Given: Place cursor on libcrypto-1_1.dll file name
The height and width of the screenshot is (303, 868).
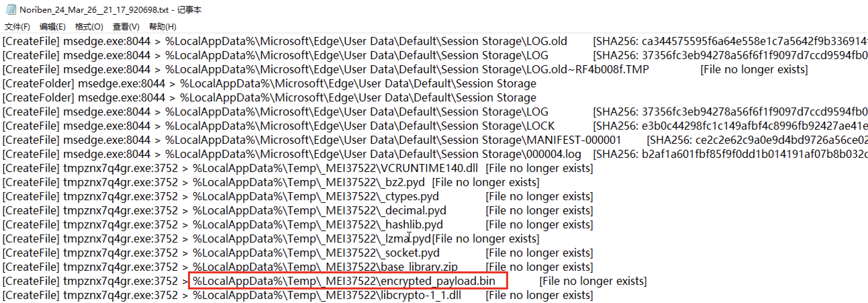Looking at the screenshot, I should pos(421,295).
